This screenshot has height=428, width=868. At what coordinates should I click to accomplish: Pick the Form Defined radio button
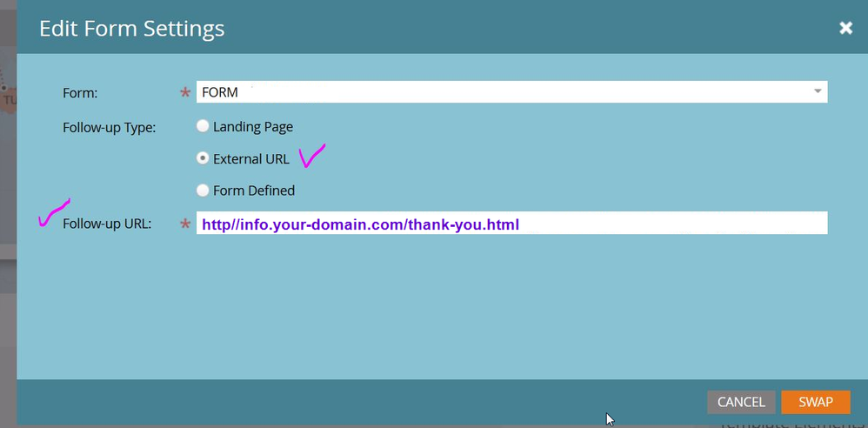pyautogui.click(x=203, y=191)
